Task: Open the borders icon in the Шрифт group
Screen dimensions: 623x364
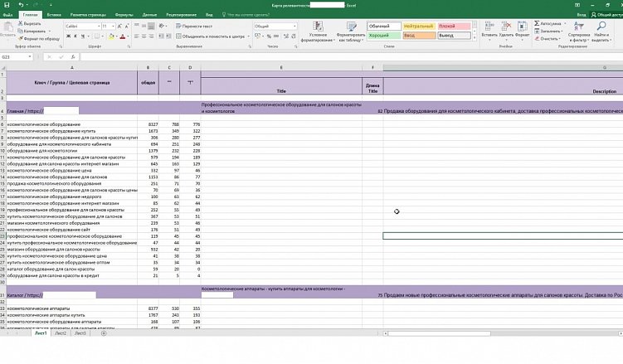Action: pos(96,36)
